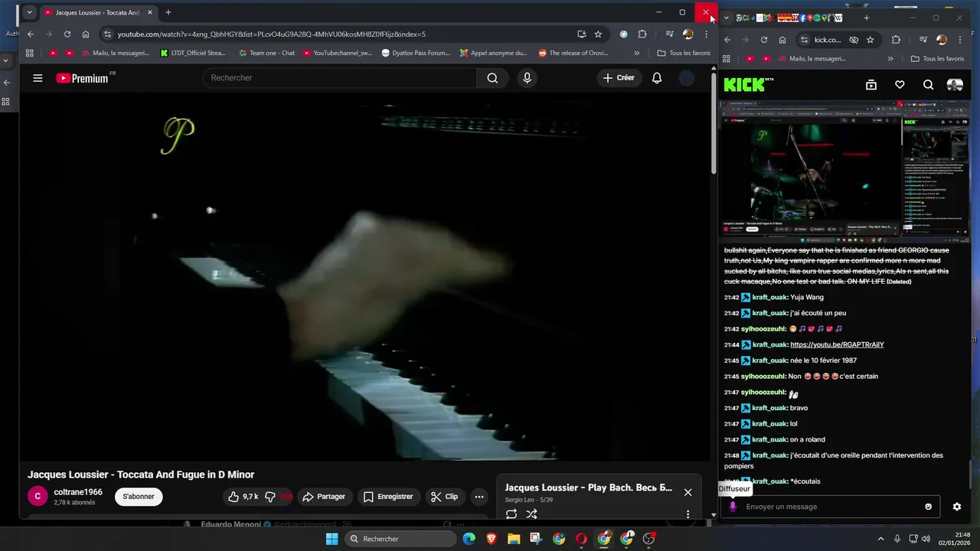Open the Team one - Chat bookmark
The image size is (980, 551).
point(266,53)
